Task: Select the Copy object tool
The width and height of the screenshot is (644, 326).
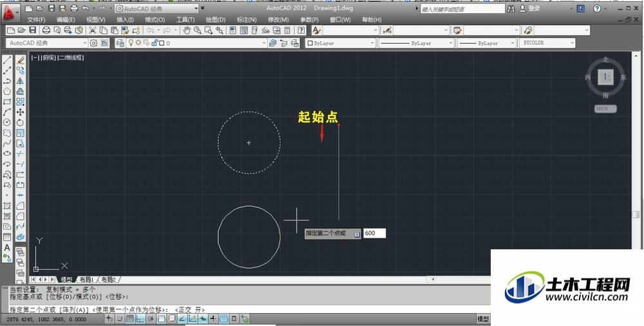Action: click(21, 70)
